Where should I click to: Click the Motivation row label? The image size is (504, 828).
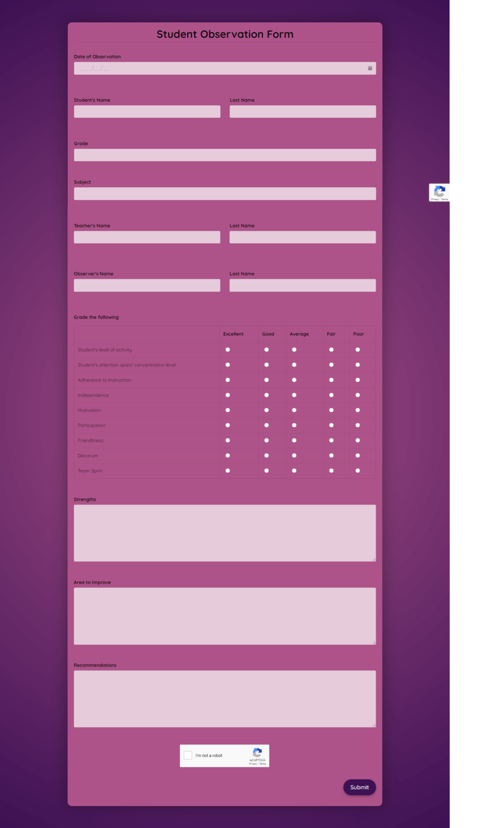(x=89, y=410)
